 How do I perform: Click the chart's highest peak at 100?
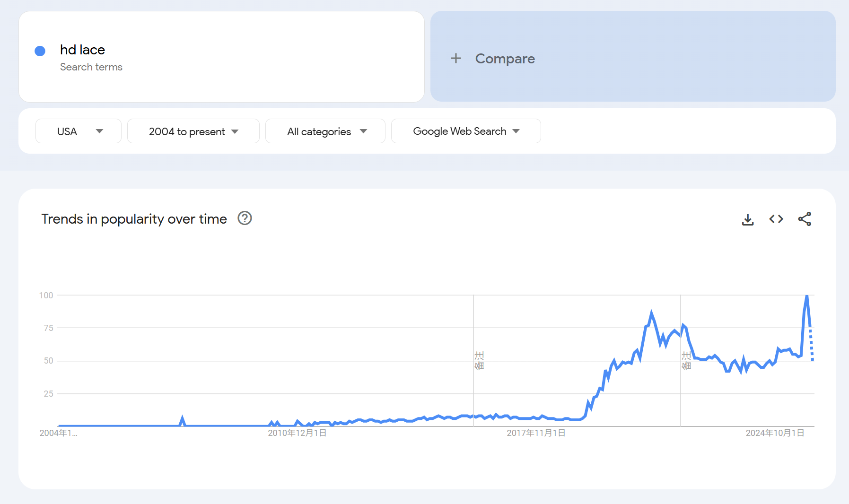click(807, 296)
